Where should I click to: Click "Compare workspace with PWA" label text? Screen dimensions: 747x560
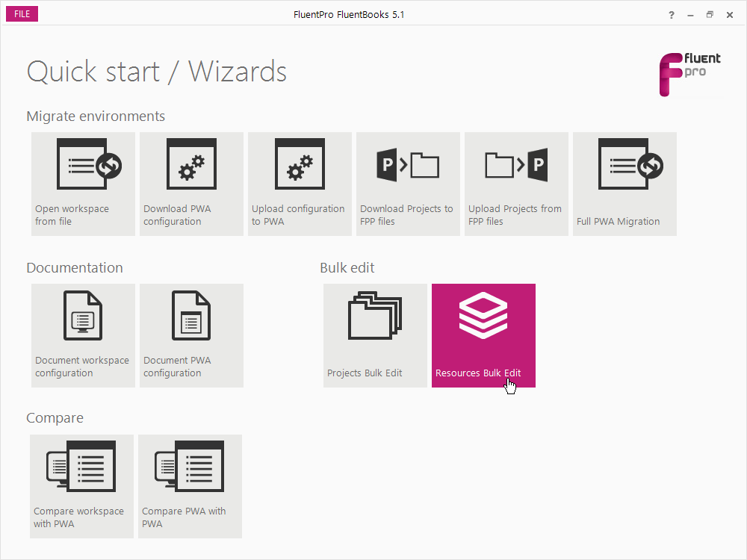[x=78, y=517]
